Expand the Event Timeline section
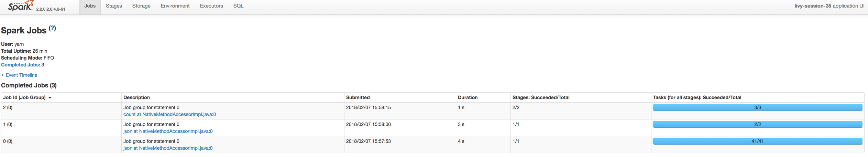 (21, 75)
